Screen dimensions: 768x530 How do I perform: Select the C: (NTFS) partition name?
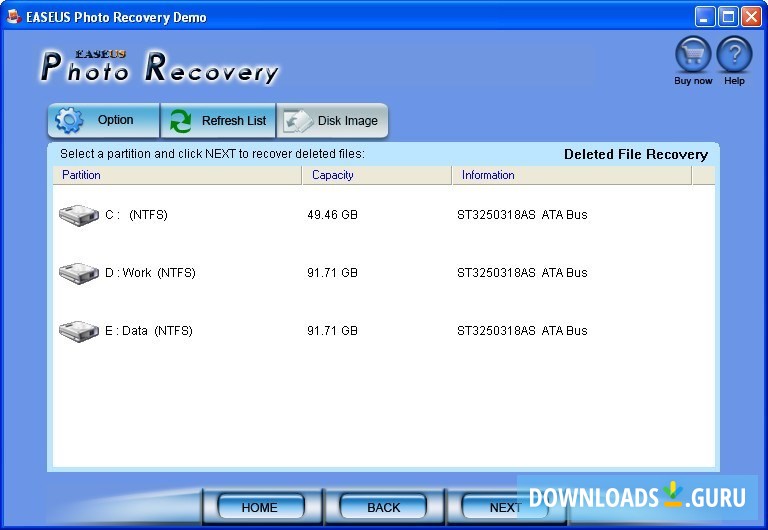click(136, 215)
